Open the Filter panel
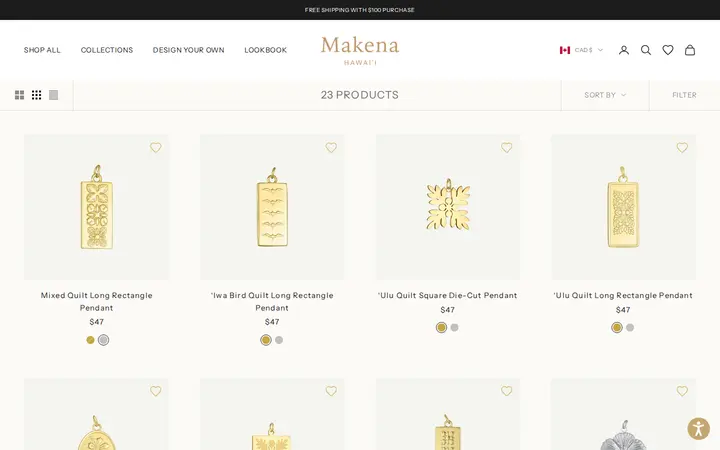720x450 pixels. coord(684,95)
